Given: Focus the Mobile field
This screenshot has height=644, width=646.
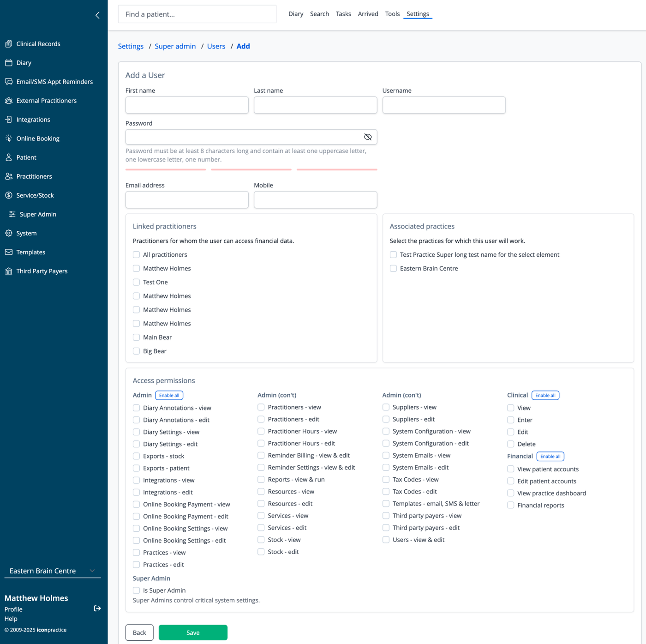Looking at the screenshot, I should pos(316,200).
